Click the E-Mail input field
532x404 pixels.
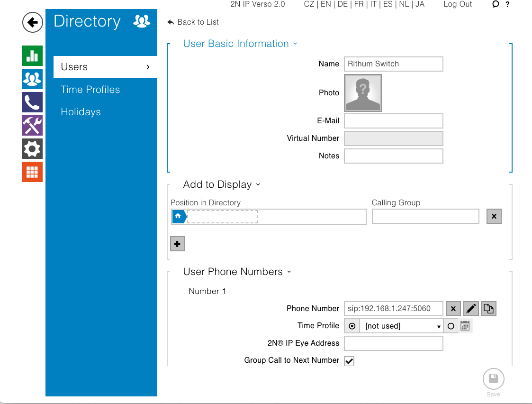tap(394, 121)
